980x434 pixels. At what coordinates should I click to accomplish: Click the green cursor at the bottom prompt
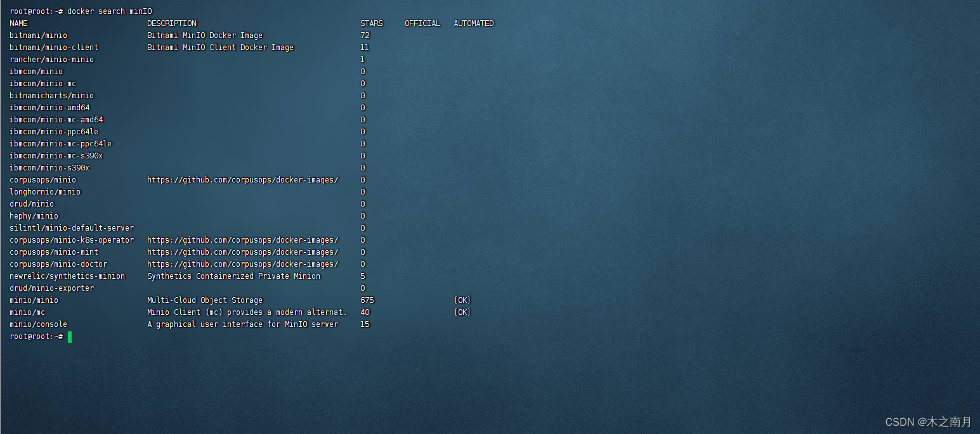coord(70,337)
